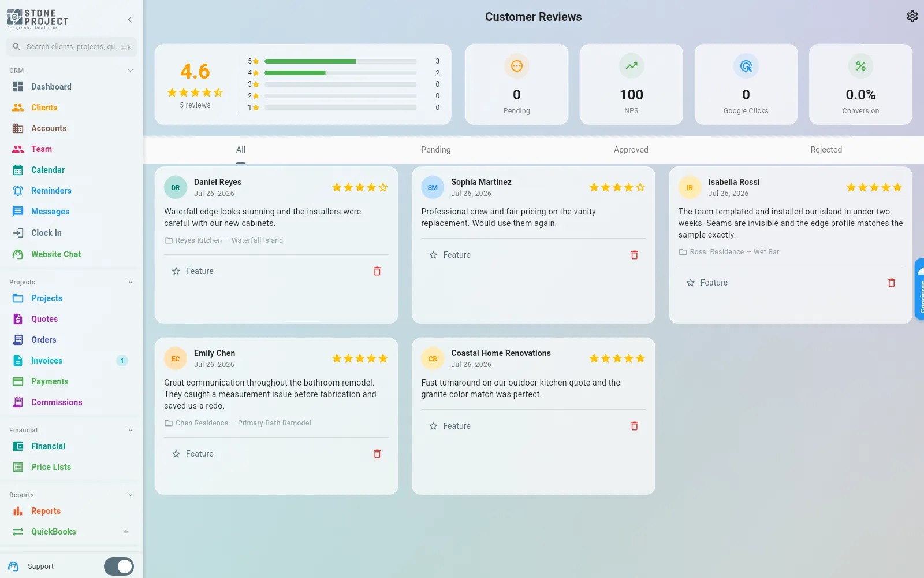The image size is (924, 578).
Task: Click the Payments card icon
Action: point(18,381)
